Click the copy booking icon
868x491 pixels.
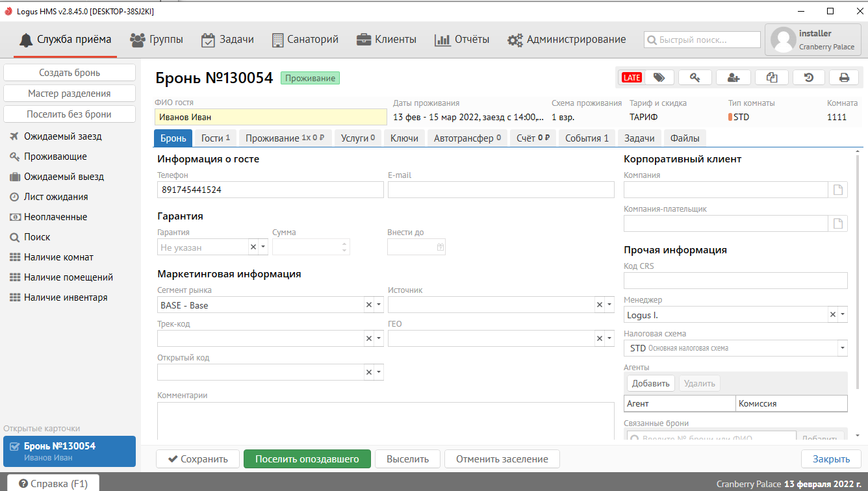[x=771, y=77]
